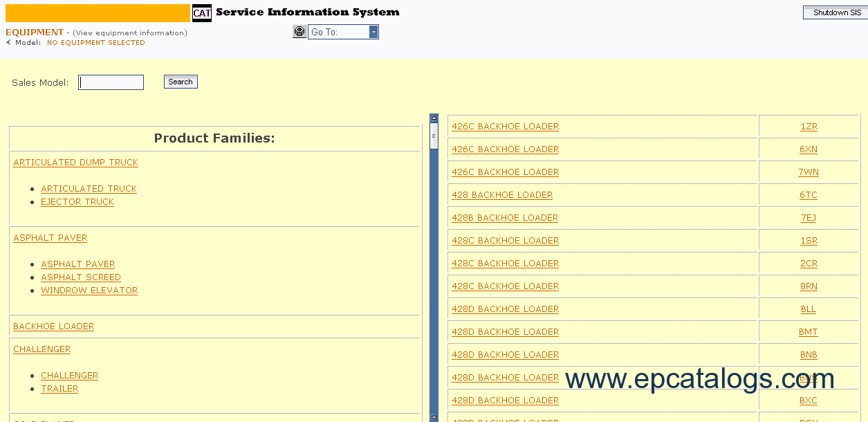Select the EJECTOR TRUCK link
This screenshot has height=422, width=868.
pos(77,202)
